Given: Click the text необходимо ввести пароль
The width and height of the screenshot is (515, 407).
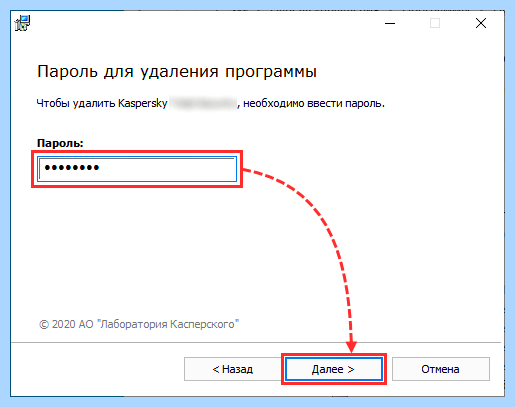Looking at the screenshot, I should [x=314, y=103].
